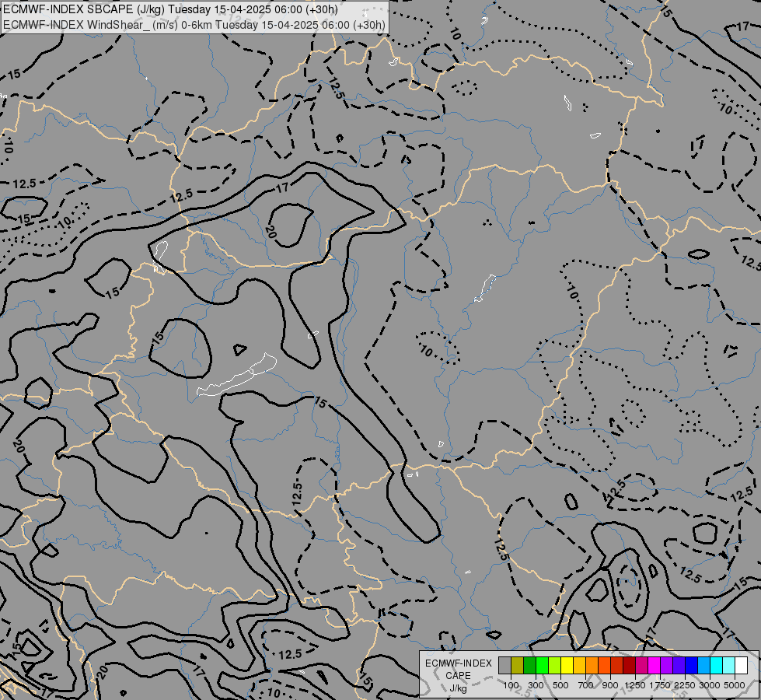Screen dimensions: 761x700
Task: Click ECMWF-INDEX heading inside the legend box
Action: pyautogui.click(x=458, y=663)
